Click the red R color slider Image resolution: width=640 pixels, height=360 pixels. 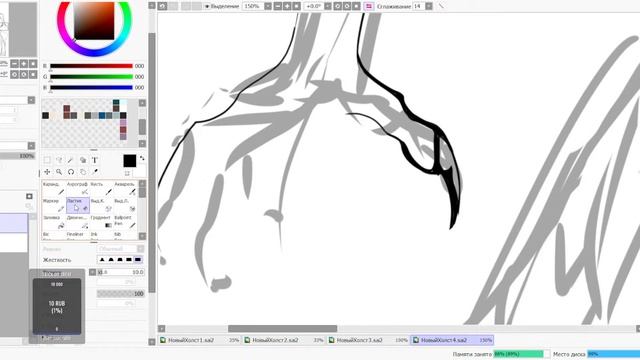pyautogui.click(x=91, y=66)
